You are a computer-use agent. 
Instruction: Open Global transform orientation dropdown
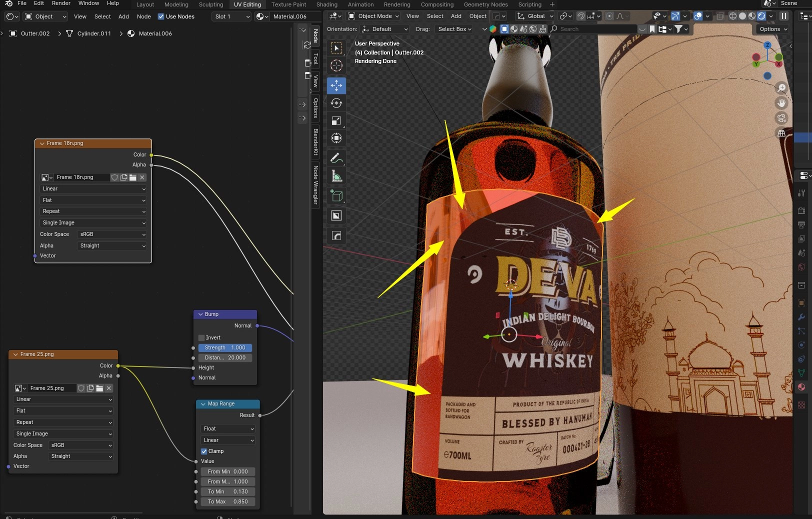coord(535,16)
